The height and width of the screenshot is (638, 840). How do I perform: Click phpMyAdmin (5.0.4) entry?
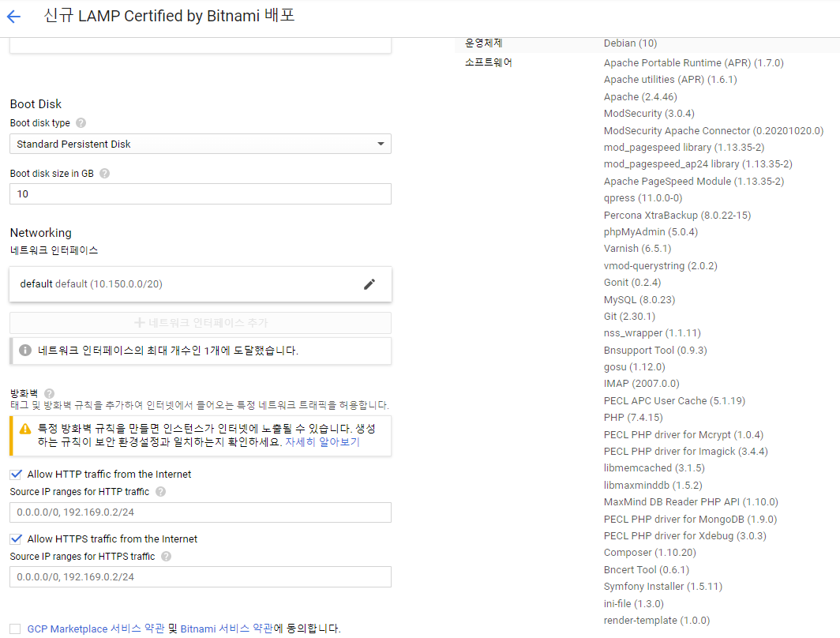click(x=651, y=232)
